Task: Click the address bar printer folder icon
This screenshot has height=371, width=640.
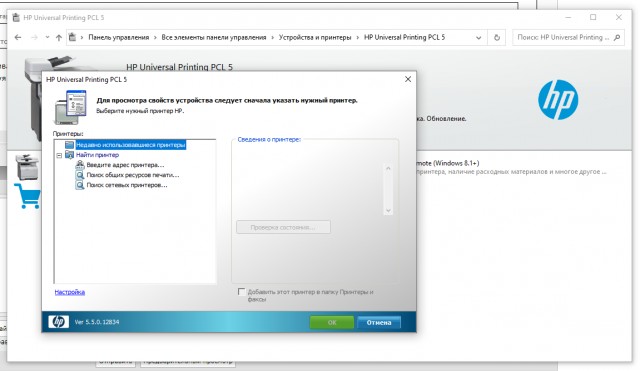Action: [x=72, y=37]
